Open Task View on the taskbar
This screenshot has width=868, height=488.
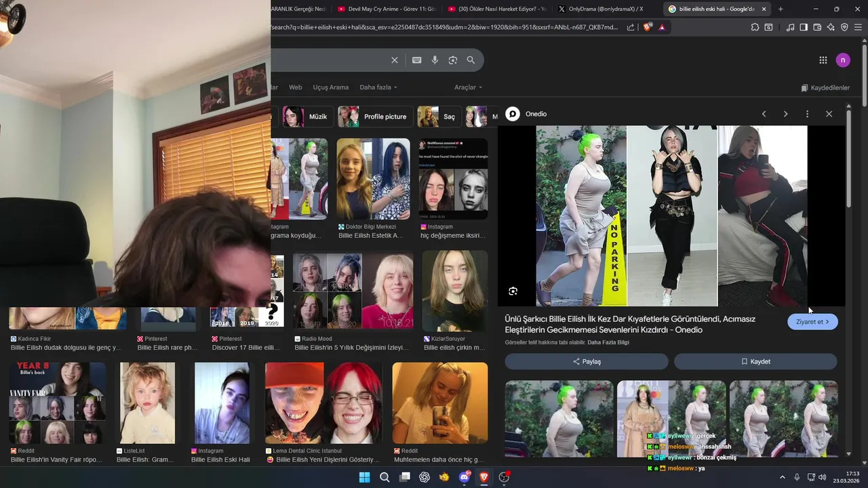click(405, 477)
